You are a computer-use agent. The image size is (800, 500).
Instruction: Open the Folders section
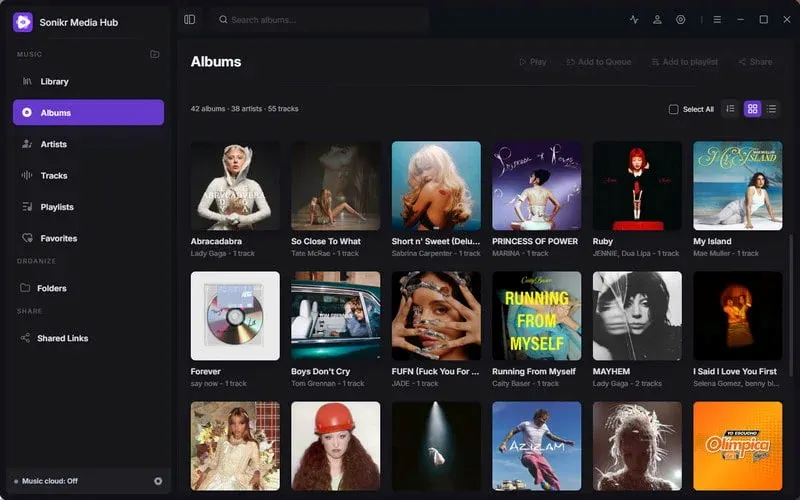point(88,288)
